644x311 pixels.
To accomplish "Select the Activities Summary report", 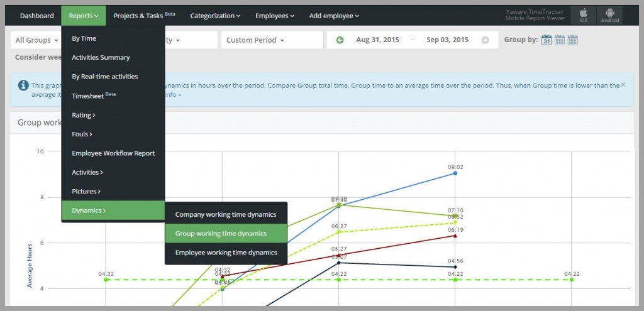I will 113,57.
